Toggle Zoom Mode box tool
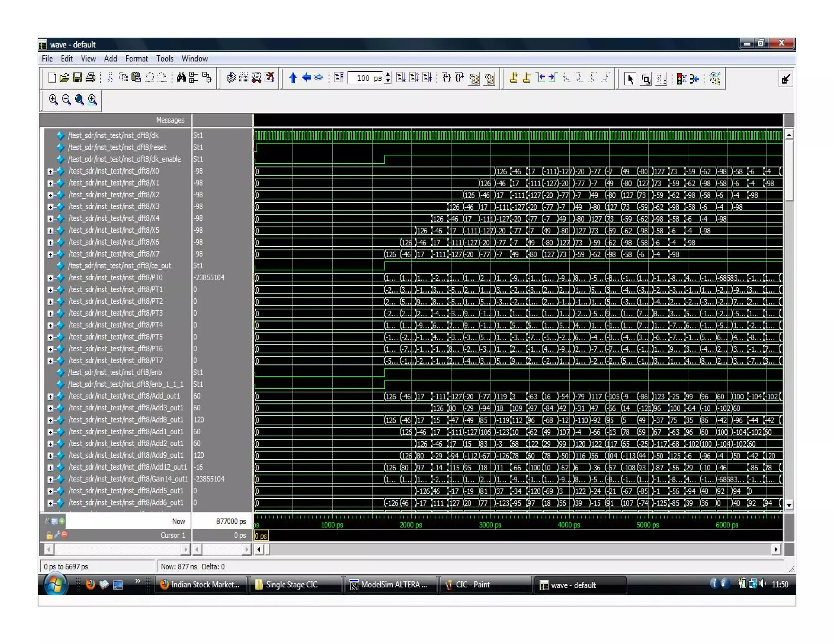 [x=646, y=79]
